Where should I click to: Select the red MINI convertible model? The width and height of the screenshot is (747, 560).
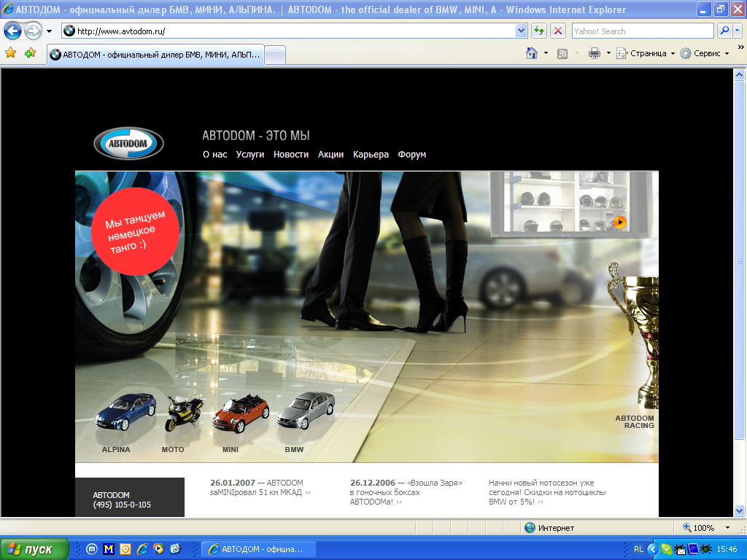[241, 413]
